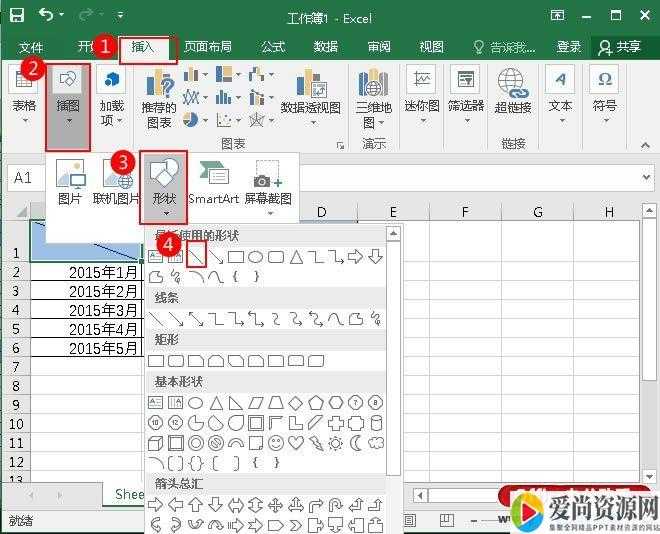Click the 屏幕截图 screenshot icon

pos(268,181)
